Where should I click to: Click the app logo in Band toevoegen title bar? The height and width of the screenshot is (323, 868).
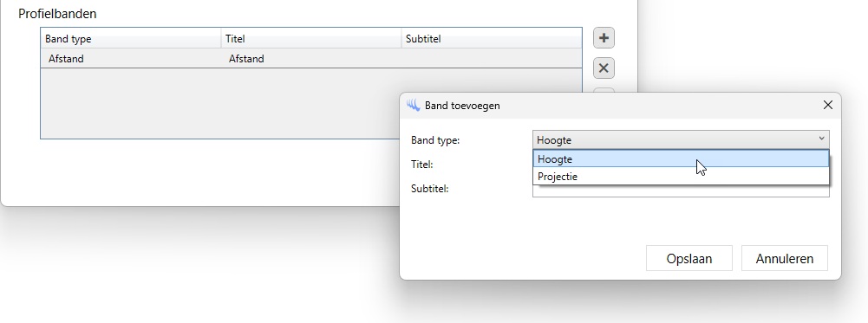click(x=413, y=105)
